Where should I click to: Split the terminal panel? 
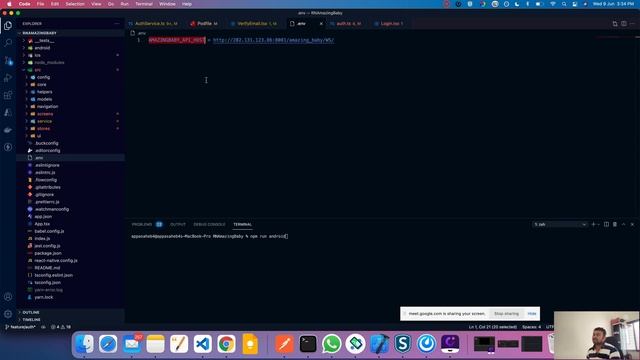606,224
